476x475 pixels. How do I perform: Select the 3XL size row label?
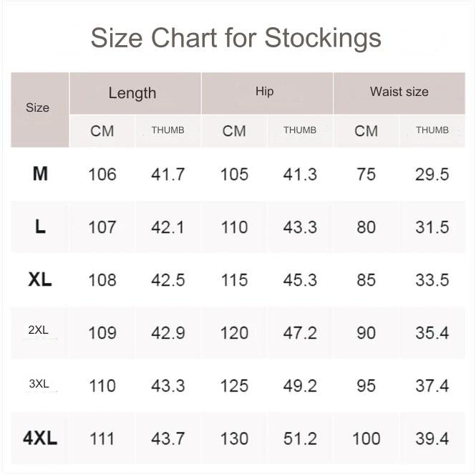coord(39,384)
